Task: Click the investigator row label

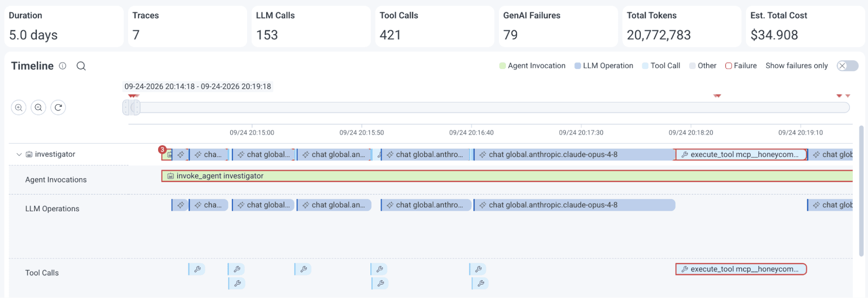Action: pos(55,154)
